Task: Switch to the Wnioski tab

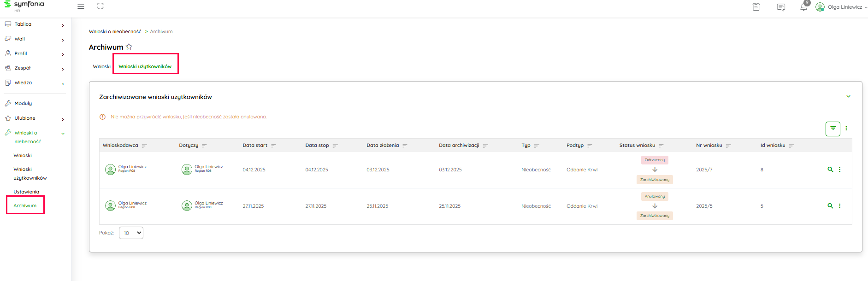Action: tap(101, 66)
